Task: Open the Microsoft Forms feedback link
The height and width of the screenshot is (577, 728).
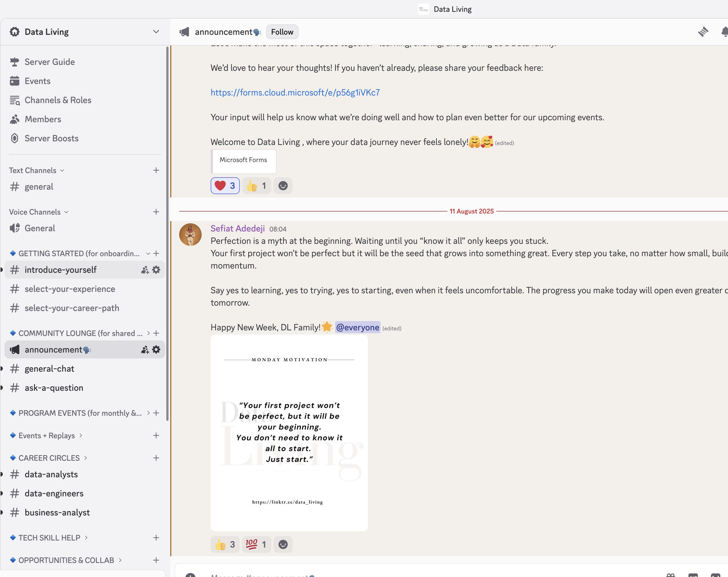Action: pyautogui.click(x=294, y=92)
